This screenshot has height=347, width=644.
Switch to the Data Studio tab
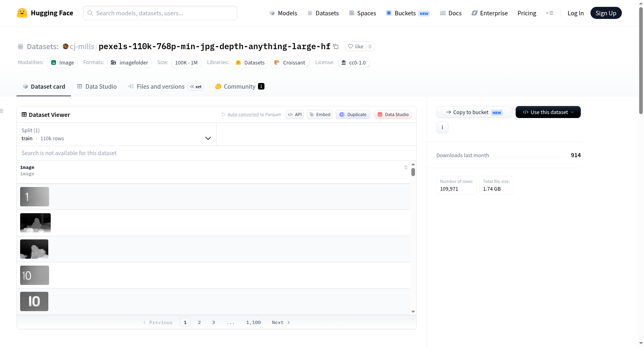tap(97, 86)
